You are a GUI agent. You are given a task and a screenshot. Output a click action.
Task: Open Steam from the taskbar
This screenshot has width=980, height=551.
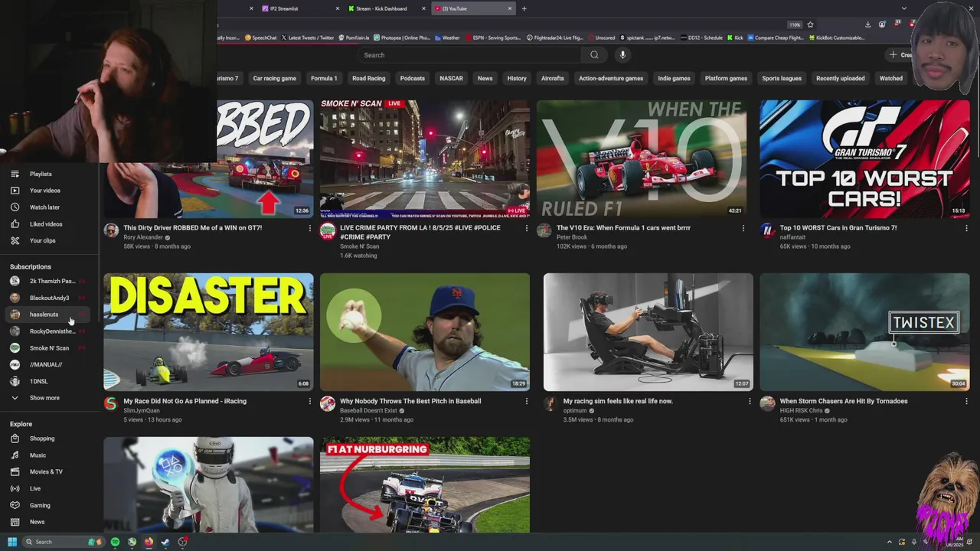[165, 542]
